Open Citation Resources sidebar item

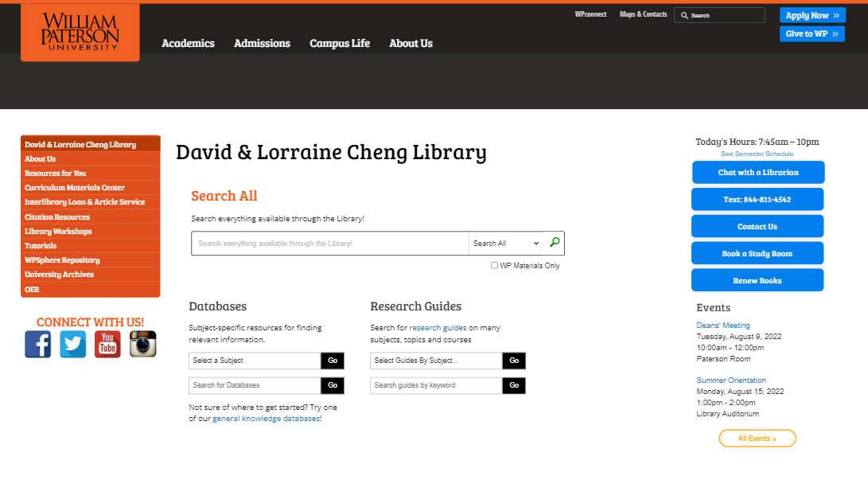click(91, 217)
